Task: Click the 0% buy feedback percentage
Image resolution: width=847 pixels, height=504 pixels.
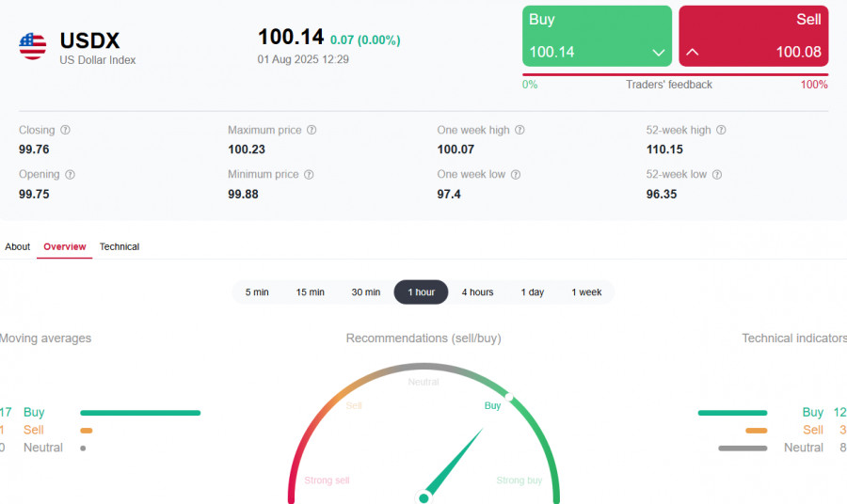Action: coord(530,85)
